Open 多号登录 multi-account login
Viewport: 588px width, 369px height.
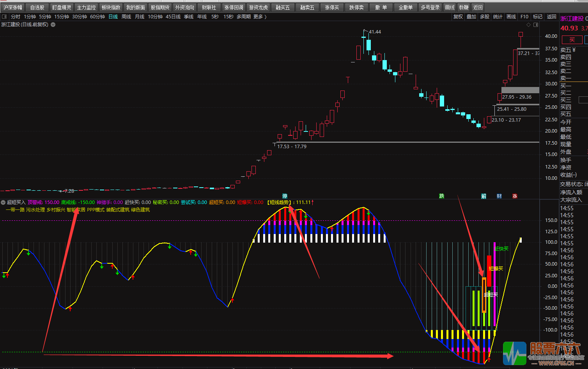point(430,7)
